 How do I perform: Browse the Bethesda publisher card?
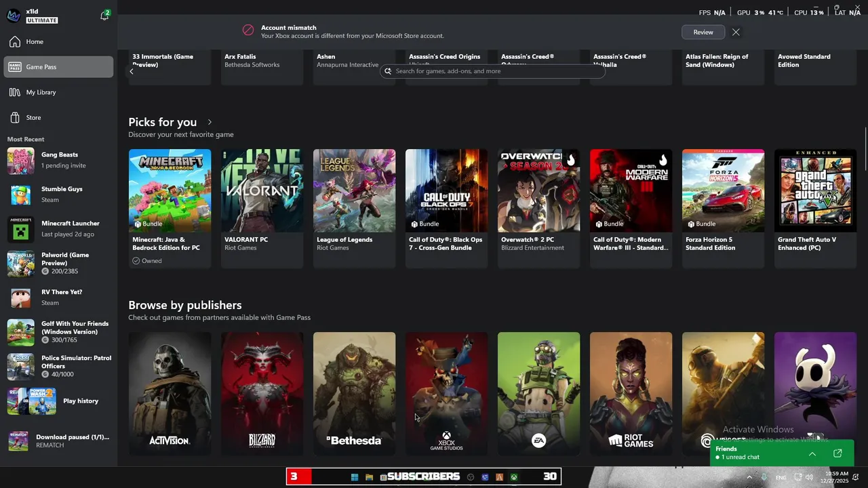[354, 393]
